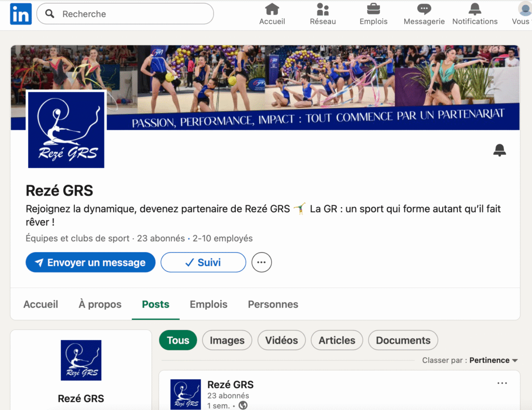Open the more options ellipsis circle

pos(262,262)
